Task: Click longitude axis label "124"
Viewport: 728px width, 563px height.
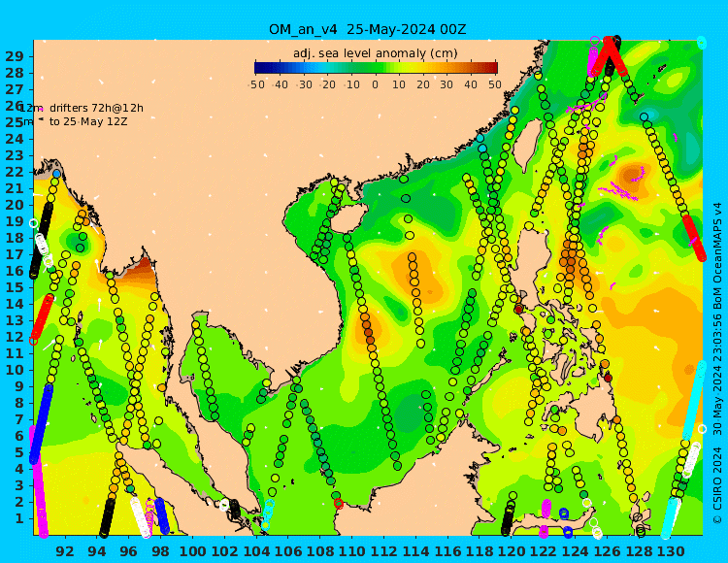Action: (575, 551)
